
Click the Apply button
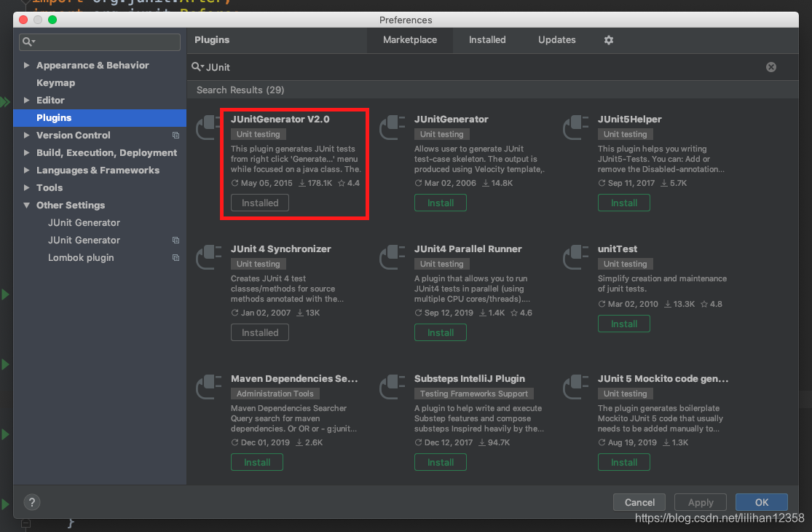coord(700,502)
